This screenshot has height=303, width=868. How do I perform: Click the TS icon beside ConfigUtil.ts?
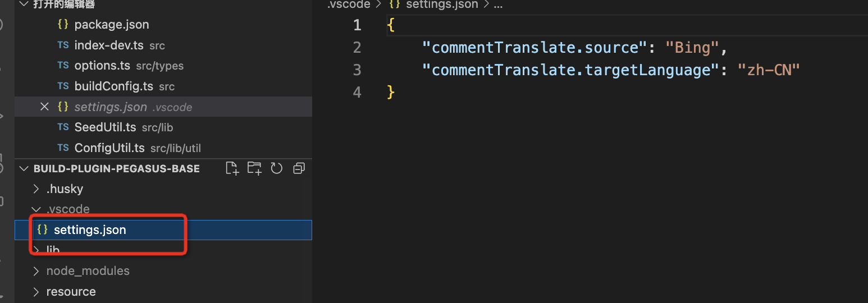pos(63,148)
